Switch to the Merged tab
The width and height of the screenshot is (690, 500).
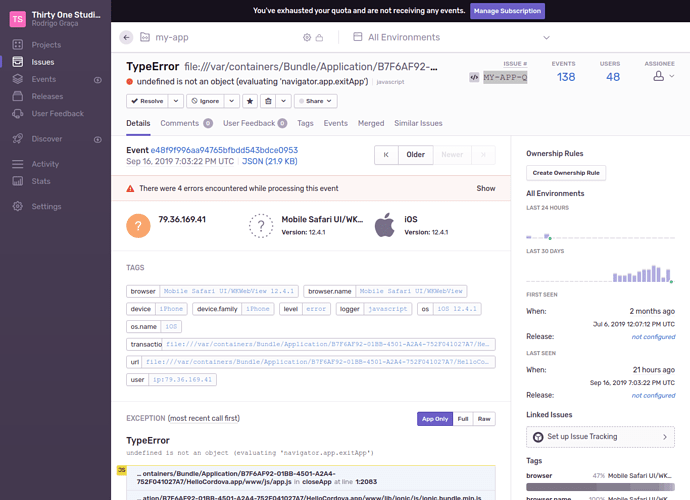click(x=371, y=123)
